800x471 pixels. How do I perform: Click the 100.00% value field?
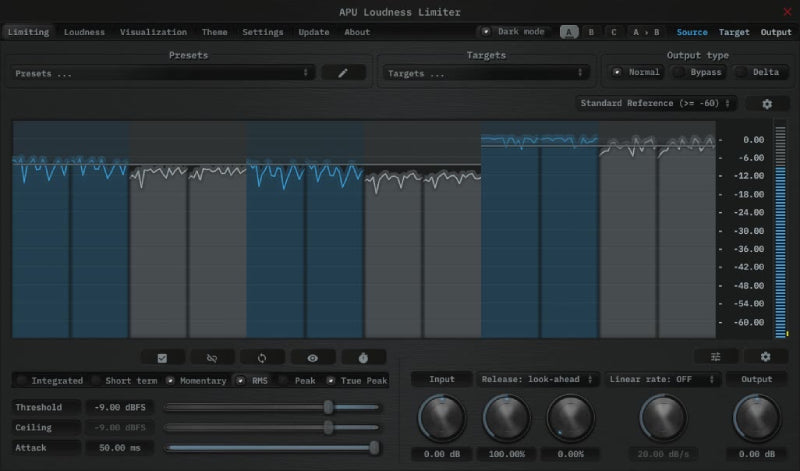point(507,454)
